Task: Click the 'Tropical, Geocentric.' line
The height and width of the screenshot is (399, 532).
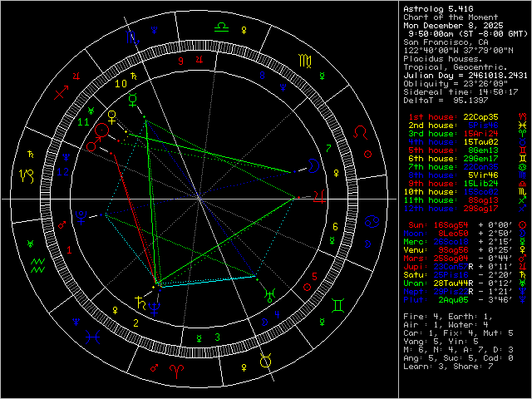Action: click(456, 67)
